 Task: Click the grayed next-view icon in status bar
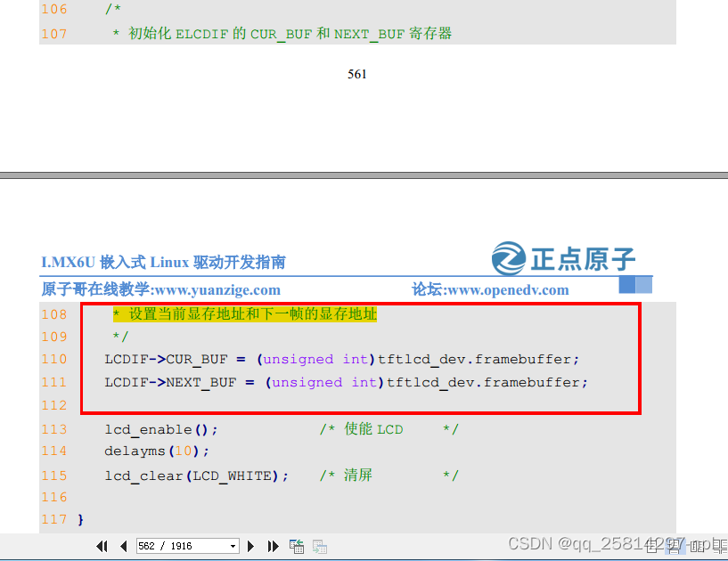tap(320, 546)
